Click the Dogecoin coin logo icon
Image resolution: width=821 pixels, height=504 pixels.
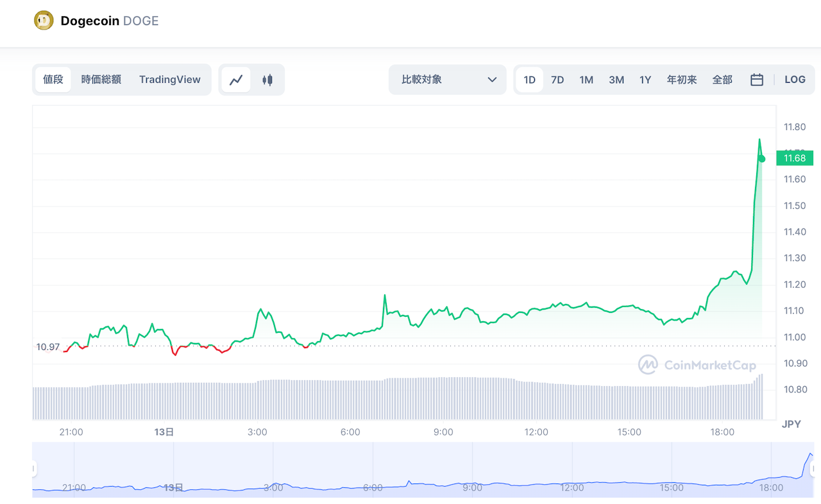(44, 21)
